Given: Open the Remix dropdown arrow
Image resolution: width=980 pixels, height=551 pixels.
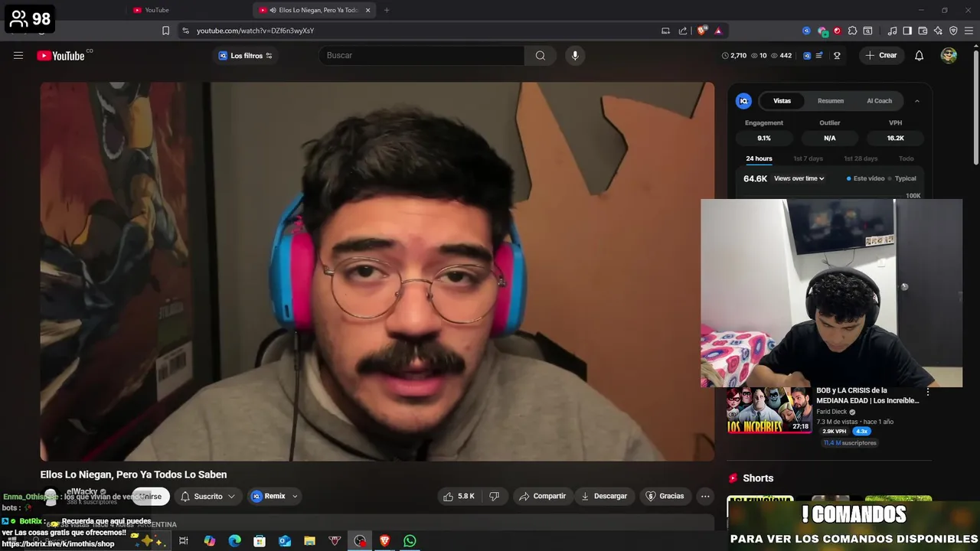Looking at the screenshot, I should pos(295,496).
